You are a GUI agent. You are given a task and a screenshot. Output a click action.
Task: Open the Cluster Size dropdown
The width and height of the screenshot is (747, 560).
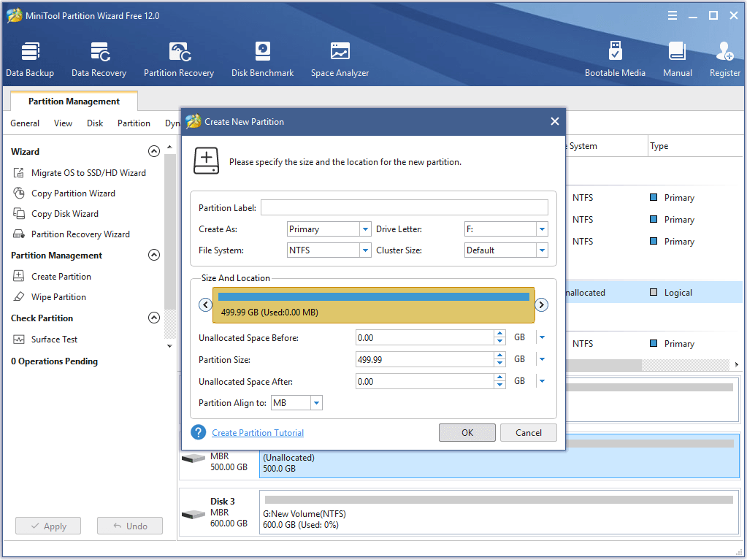(542, 250)
